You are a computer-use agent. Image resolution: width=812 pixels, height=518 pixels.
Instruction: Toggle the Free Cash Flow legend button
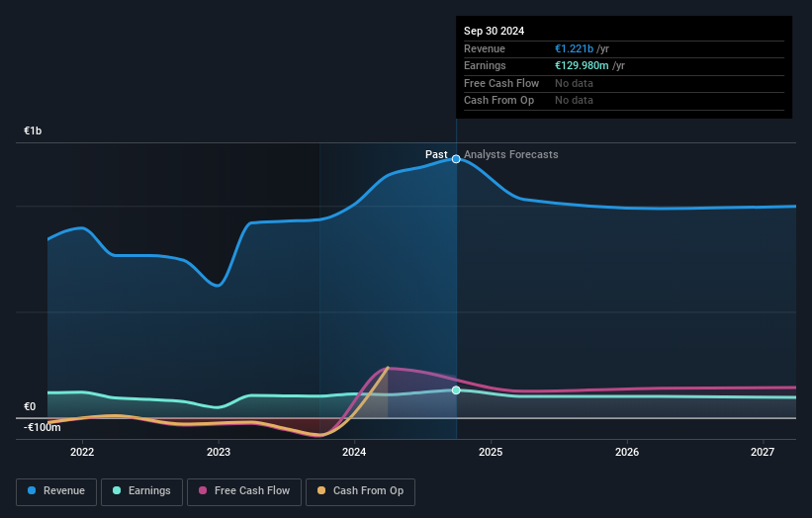[244, 491]
